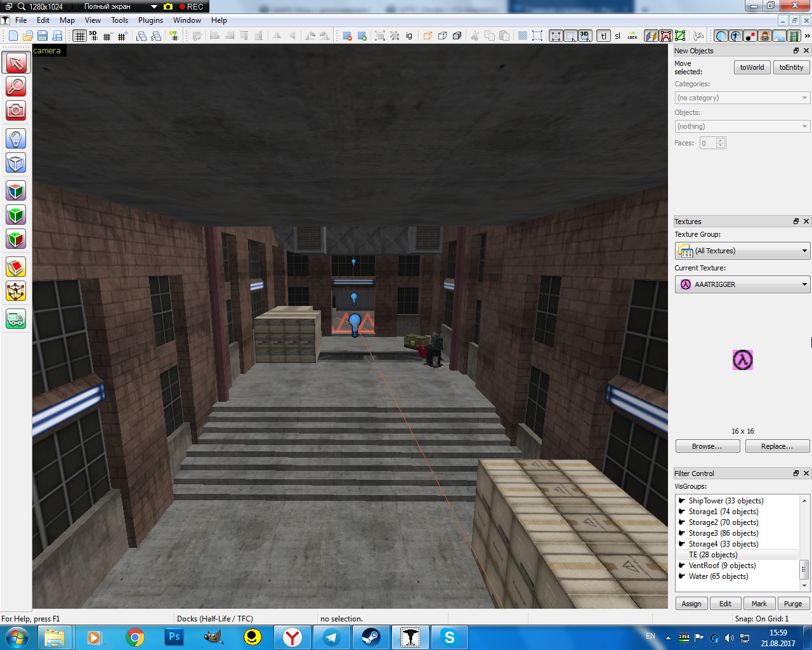Click the Assign visgroup button
812x650 pixels.
pos(691,604)
